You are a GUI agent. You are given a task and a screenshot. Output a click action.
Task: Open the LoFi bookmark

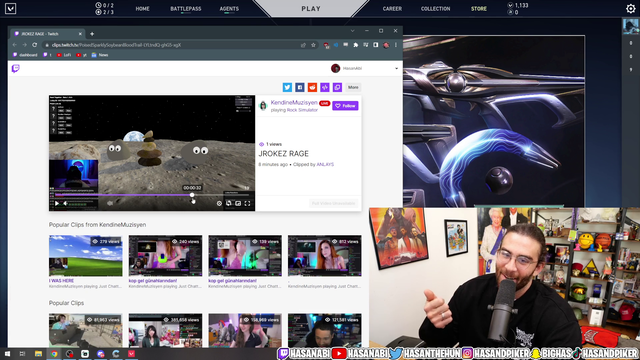click(x=64, y=55)
